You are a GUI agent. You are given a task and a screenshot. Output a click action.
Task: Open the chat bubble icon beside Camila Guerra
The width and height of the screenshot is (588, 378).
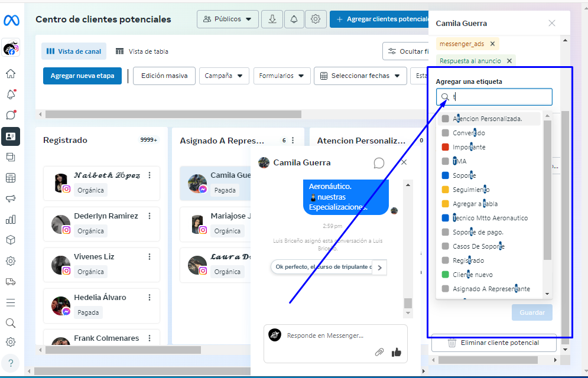379,163
